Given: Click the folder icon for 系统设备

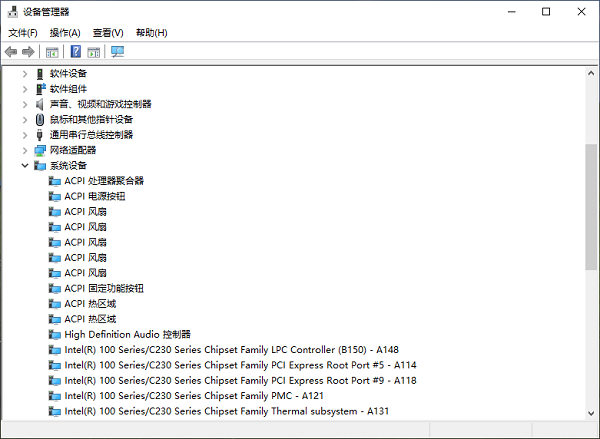Looking at the screenshot, I should (40, 166).
